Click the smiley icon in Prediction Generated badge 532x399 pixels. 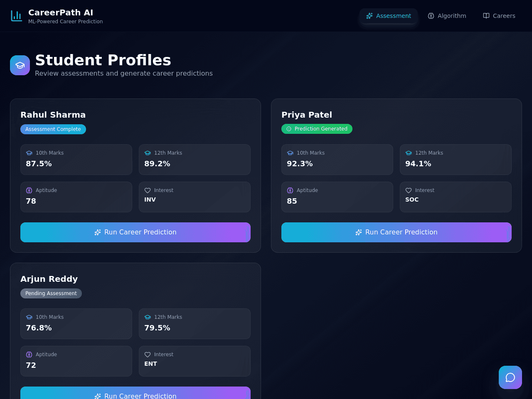coord(289,129)
